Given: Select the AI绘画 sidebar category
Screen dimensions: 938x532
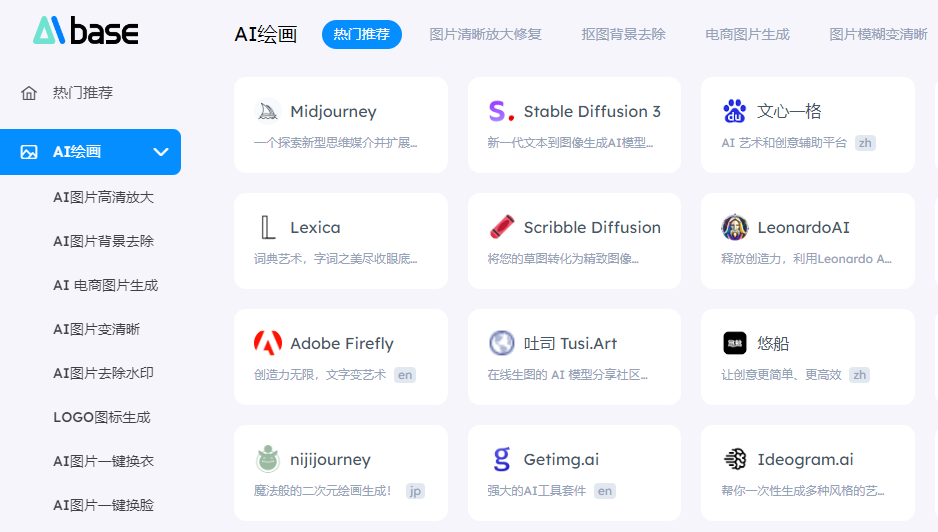Looking at the screenshot, I should click(x=90, y=152).
